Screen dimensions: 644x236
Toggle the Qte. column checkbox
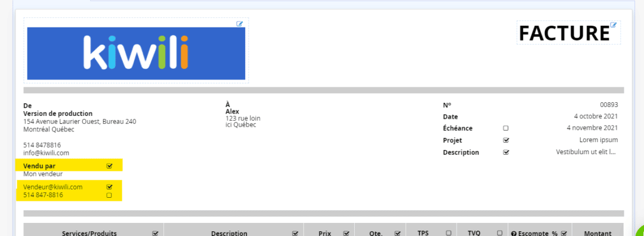click(397, 233)
